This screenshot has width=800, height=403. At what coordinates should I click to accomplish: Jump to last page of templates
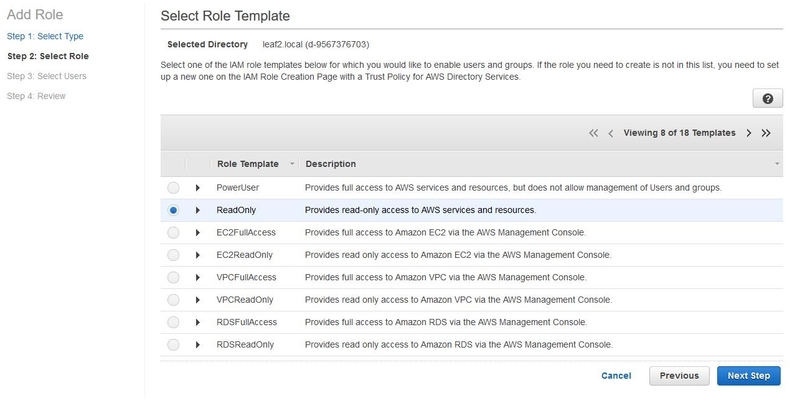[766, 133]
